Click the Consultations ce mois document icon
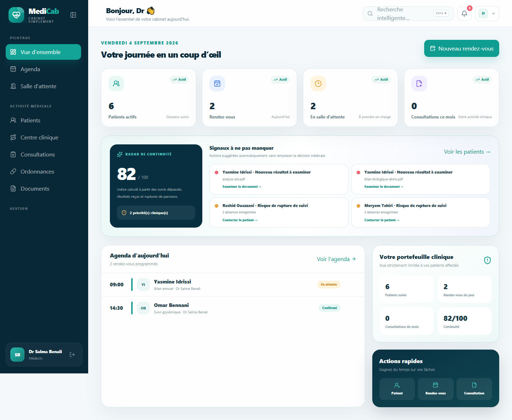The image size is (512, 420). pos(419,84)
